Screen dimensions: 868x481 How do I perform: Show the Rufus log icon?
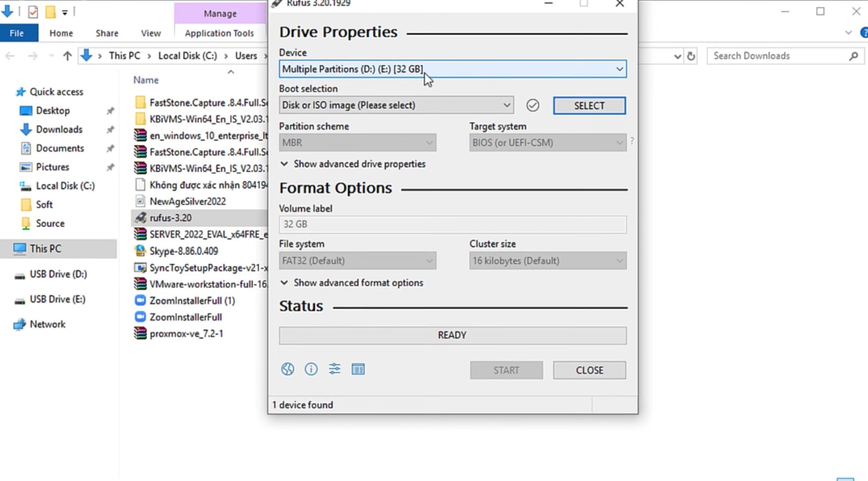click(x=358, y=369)
